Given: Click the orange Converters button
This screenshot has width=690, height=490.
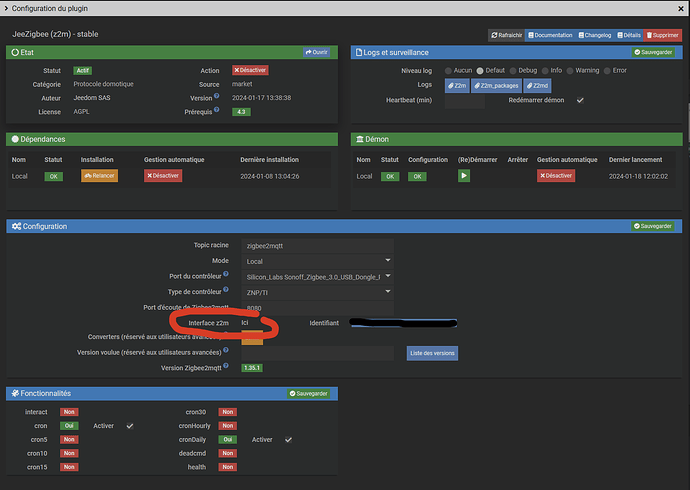Looking at the screenshot, I should [252, 338].
